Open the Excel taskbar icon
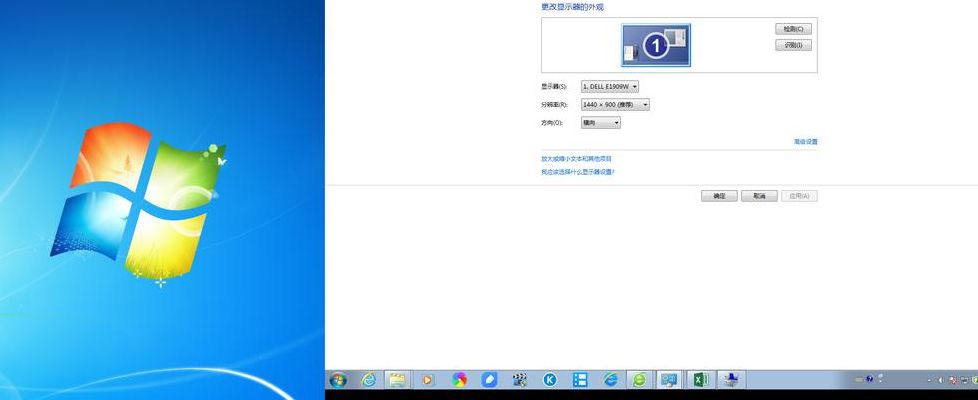Viewport: 978px width, 400px height. (x=700, y=379)
